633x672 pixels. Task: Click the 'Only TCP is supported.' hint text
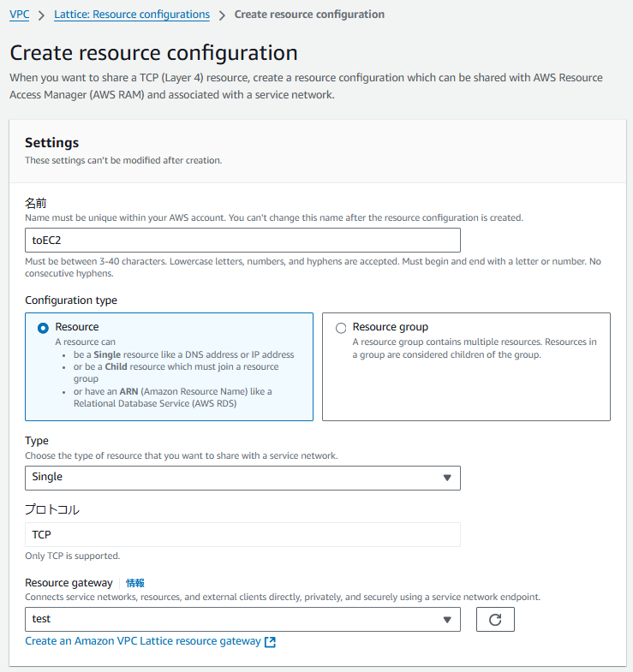click(x=73, y=556)
